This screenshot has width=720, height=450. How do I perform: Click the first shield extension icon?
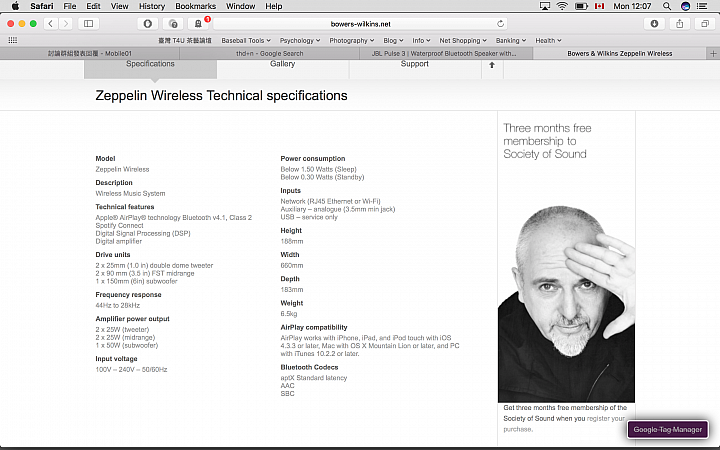[x=147, y=23]
